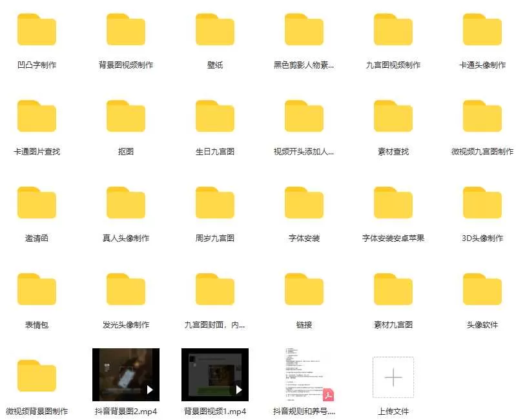Screen dimensions: 516x420
Task: Select the 素材查找 folder
Action: tap(393, 116)
